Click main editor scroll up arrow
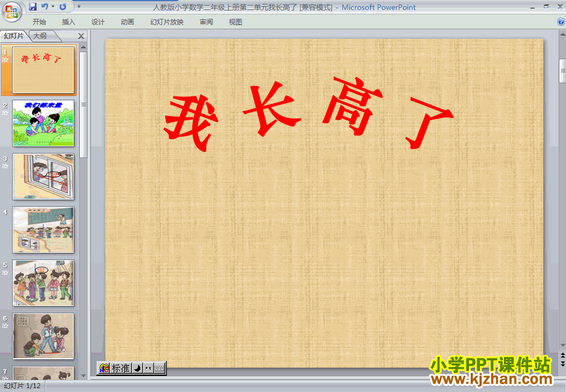566x392 pixels. click(x=562, y=34)
